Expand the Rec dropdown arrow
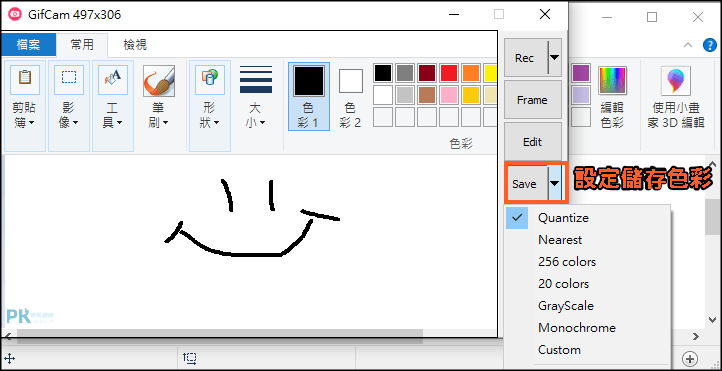722x371 pixels. pyautogui.click(x=554, y=58)
